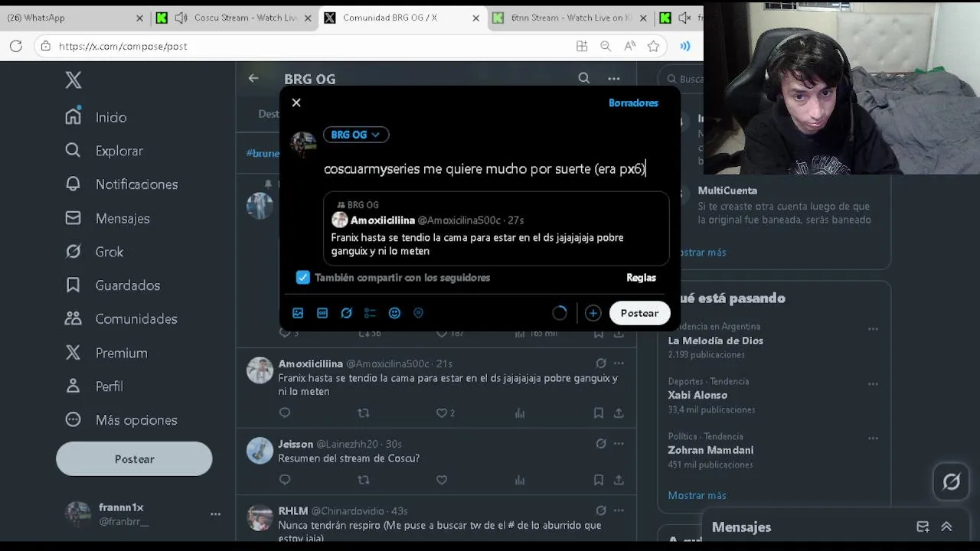Open Amoxiiciliina profile avatar in feed
The height and width of the screenshot is (551, 980).
pos(260,370)
